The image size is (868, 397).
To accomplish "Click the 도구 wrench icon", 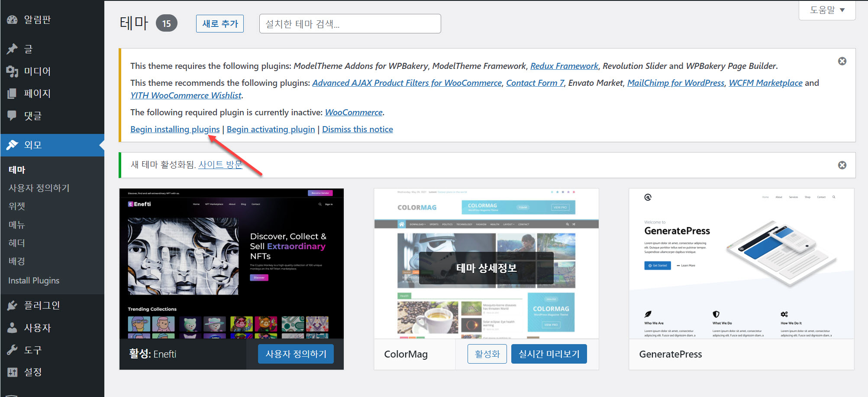I will pyautogui.click(x=12, y=350).
